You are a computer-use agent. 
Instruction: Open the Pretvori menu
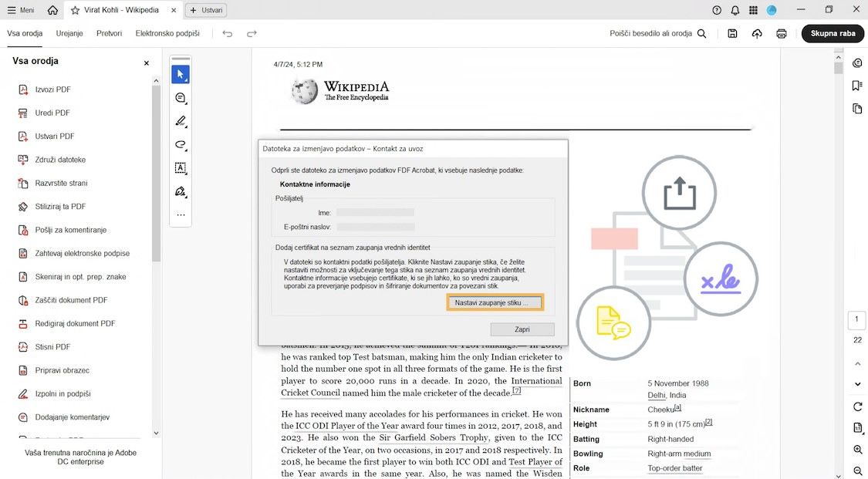pyautogui.click(x=109, y=33)
